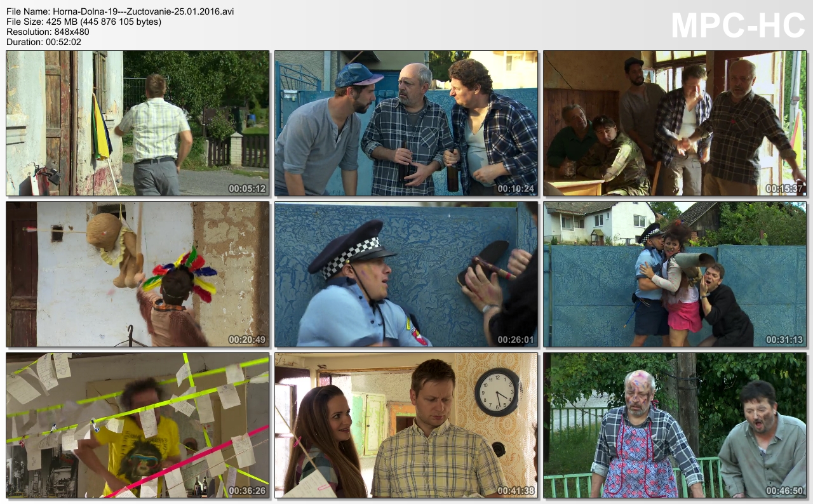
Task: Click the Resolution 848x480 text
Action: pyautogui.click(x=48, y=32)
